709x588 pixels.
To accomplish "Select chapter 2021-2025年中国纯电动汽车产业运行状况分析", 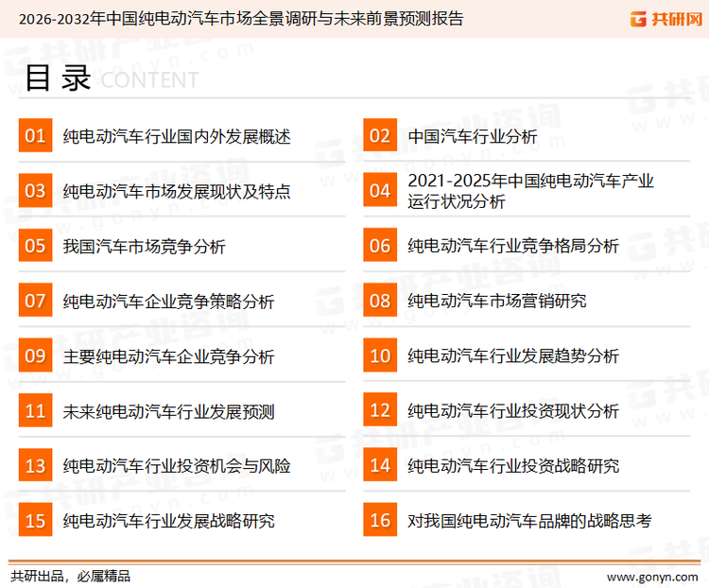I will (x=530, y=191).
